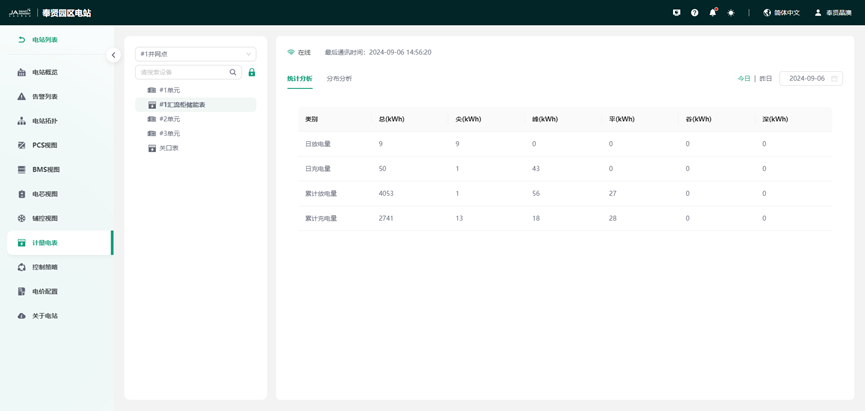Toggle light/dark theme sun icon
Screen dimensions: 865x411
click(731, 13)
